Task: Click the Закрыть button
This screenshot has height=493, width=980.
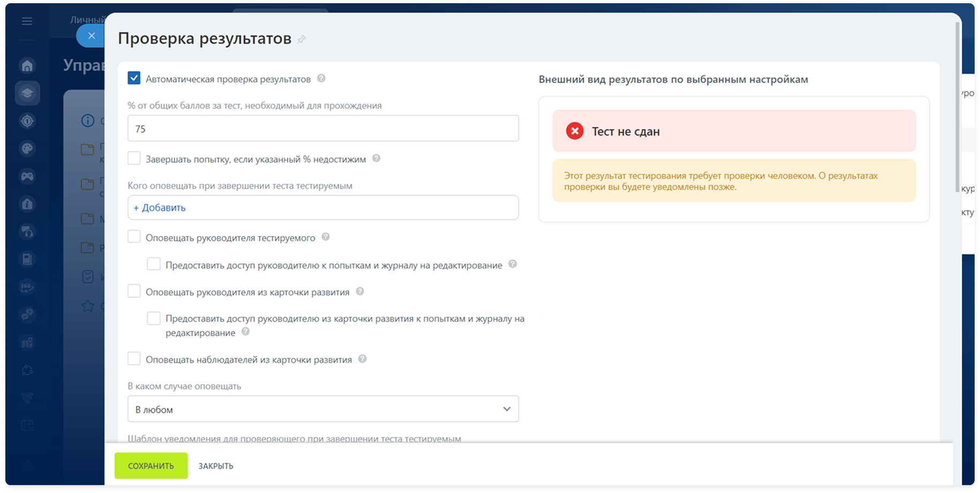Action: 216,466
